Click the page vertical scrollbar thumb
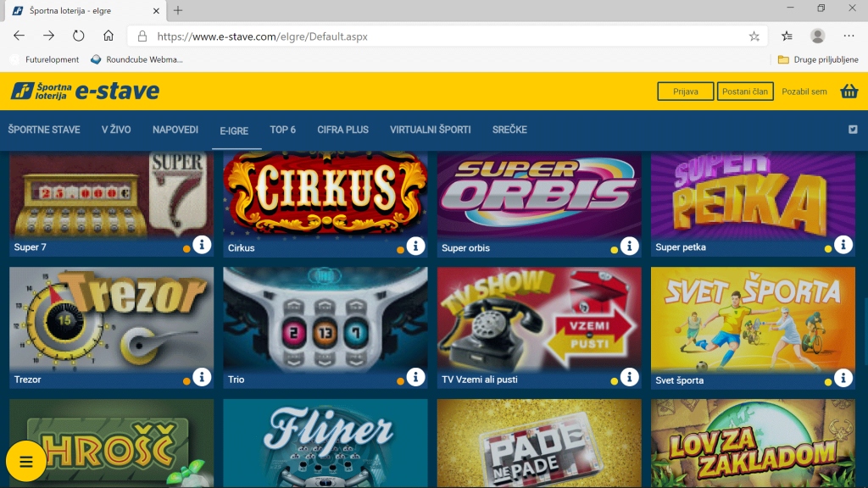Viewport: 868px width, 488px height. pos(865,331)
